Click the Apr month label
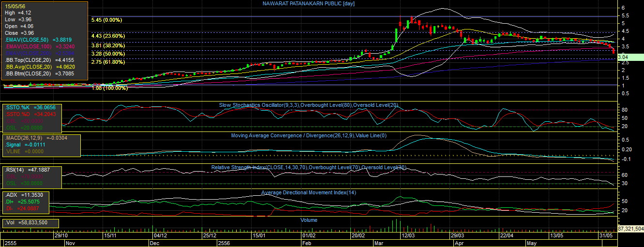Image resolution: width=644 pixels, height=247 pixels. click(x=458, y=243)
